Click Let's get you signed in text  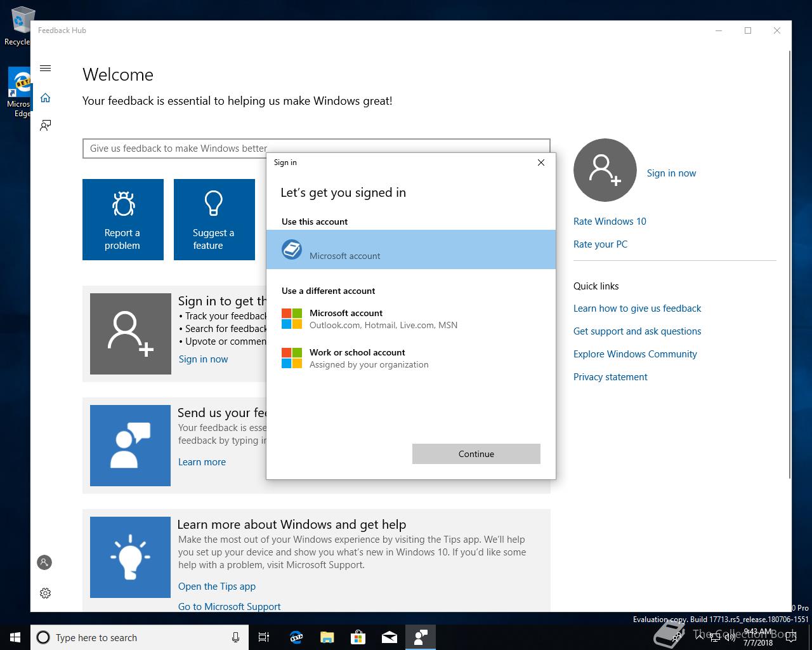[x=343, y=193]
